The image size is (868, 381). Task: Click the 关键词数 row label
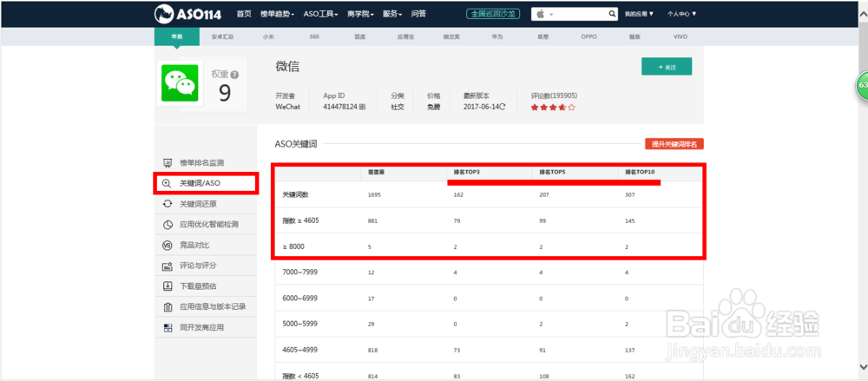click(297, 195)
